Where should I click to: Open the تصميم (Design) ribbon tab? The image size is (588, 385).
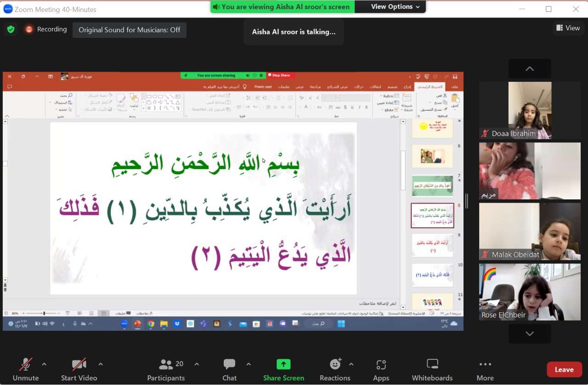click(x=392, y=86)
